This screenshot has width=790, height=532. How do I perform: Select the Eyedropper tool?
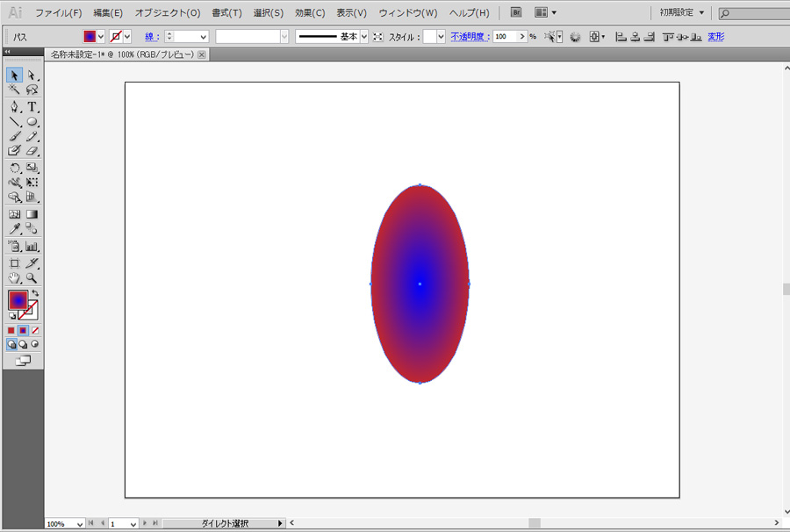[x=14, y=229]
